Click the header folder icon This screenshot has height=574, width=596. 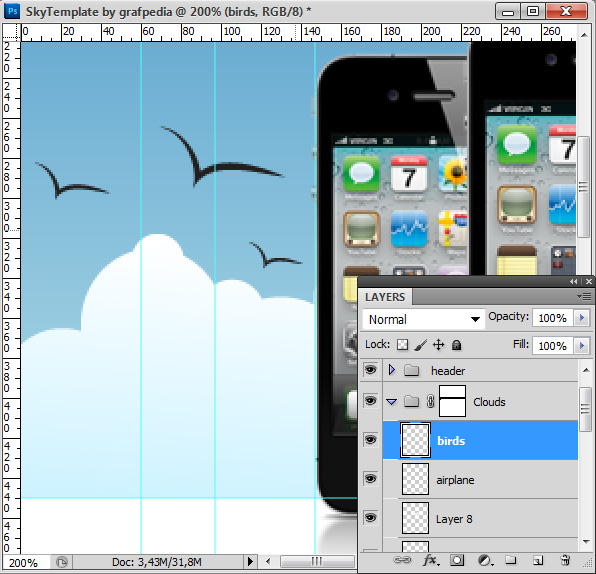click(x=411, y=370)
